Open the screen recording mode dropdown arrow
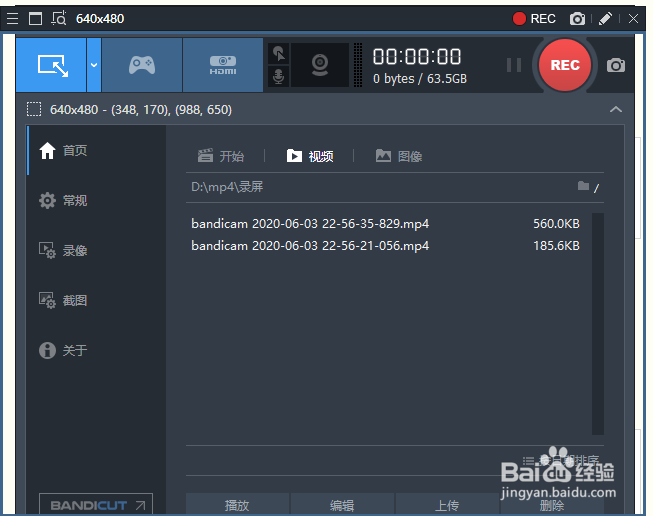The height and width of the screenshot is (516, 653). click(94, 65)
